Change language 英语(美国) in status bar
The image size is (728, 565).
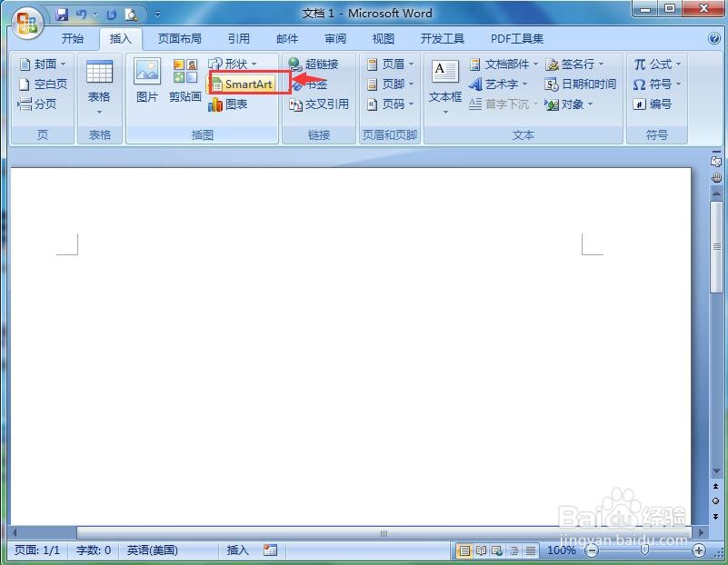tap(153, 550)
